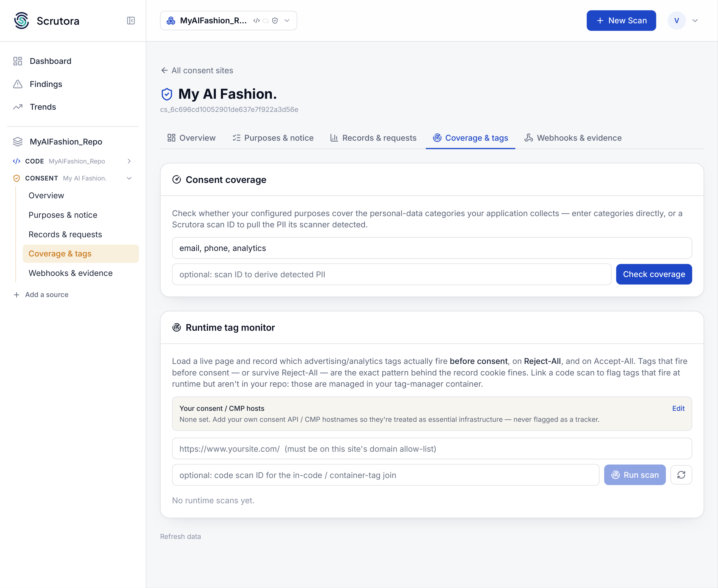
Task: Click the shield icon in project switcher
Action: [275, 21]
